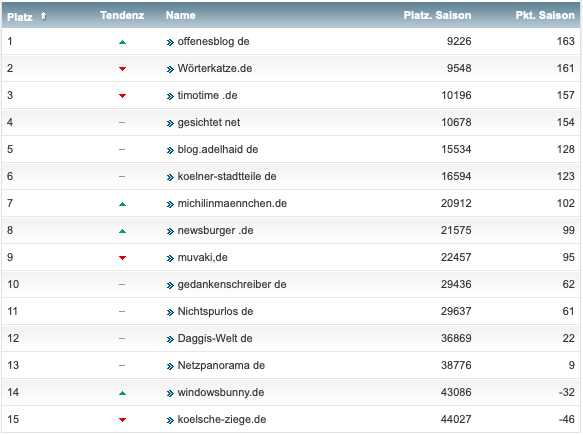Click double-arrow icon beside windowsbunny.de
Screen dimensions: 583x435
[x=170, y=393]
